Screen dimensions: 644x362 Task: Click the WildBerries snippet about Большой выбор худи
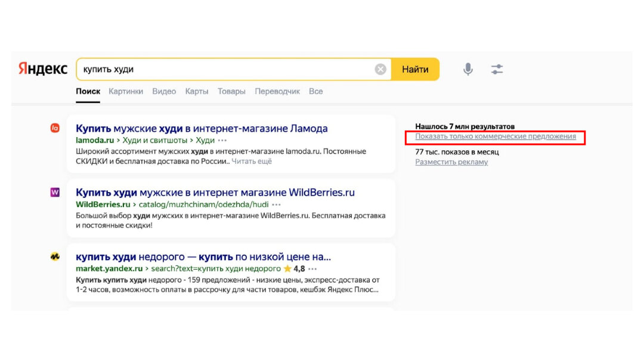[x=230, y=220]
